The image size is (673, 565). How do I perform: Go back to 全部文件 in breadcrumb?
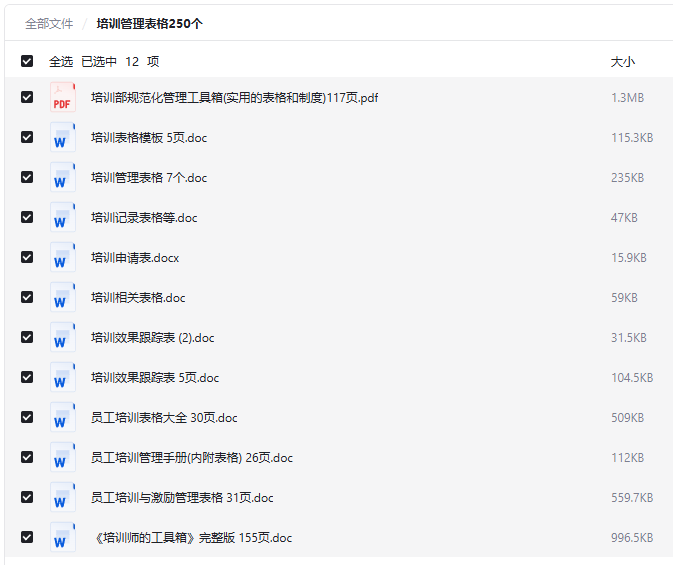click(x=49, y=24)
